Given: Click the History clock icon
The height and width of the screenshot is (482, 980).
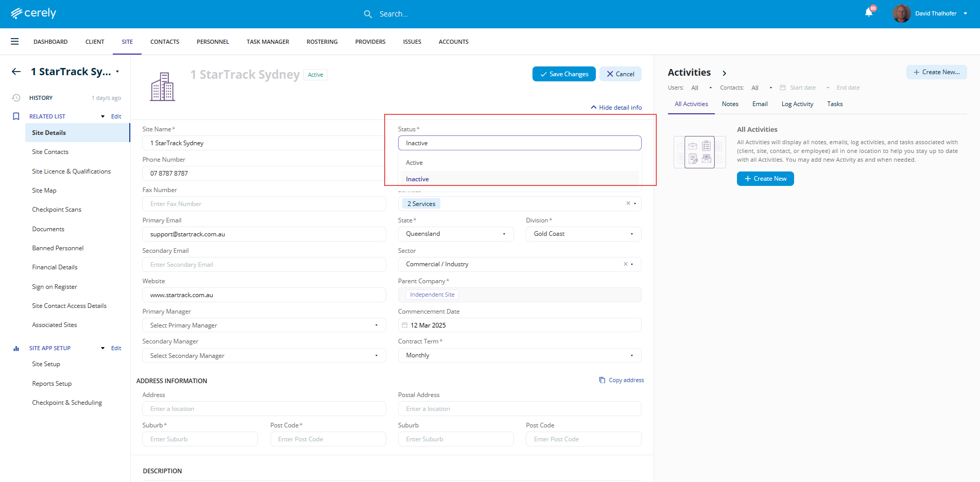Looking at the screenshot, I should pyautogui.click(x=16, y=98).
